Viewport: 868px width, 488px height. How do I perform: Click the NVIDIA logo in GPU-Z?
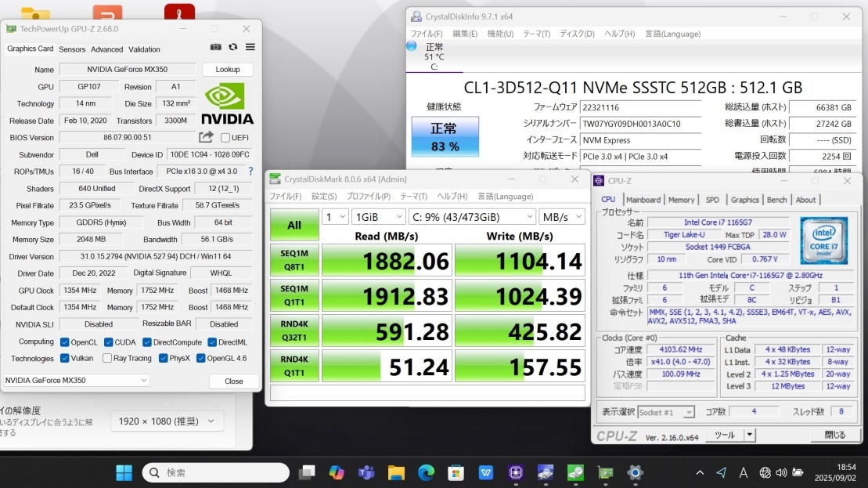tap(227, 103)
